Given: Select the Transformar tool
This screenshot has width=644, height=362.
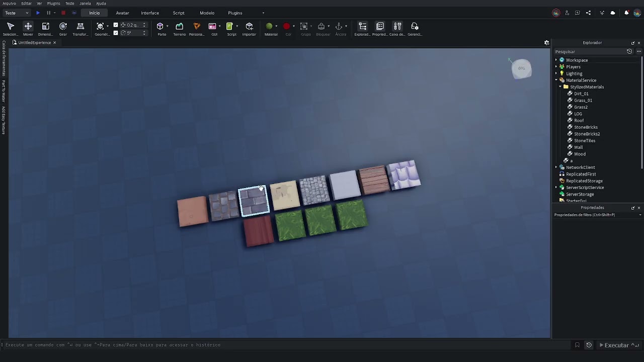Looking at the screenshot, I should (x=80, y=29).
